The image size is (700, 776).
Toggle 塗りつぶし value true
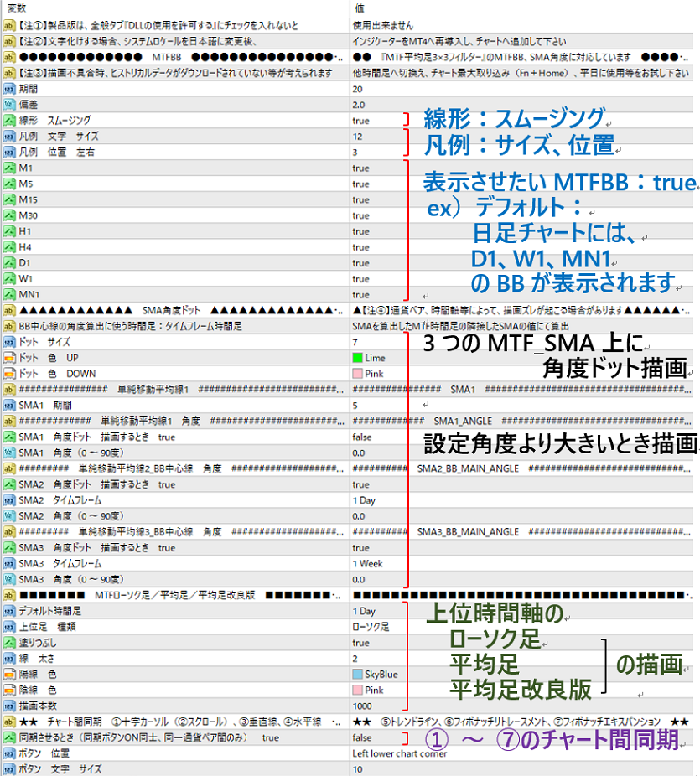pyautogui.click(x=360, y=644)
